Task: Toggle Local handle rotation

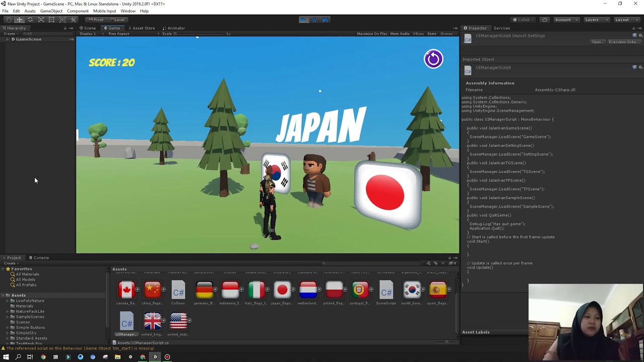Action: click(117, 20)
